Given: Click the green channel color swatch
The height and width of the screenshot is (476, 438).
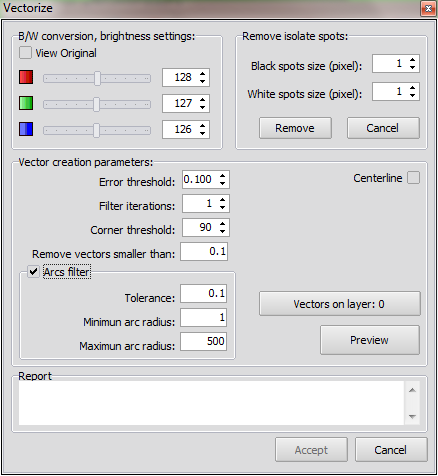Looking at the screenshot, I should 26,103.
